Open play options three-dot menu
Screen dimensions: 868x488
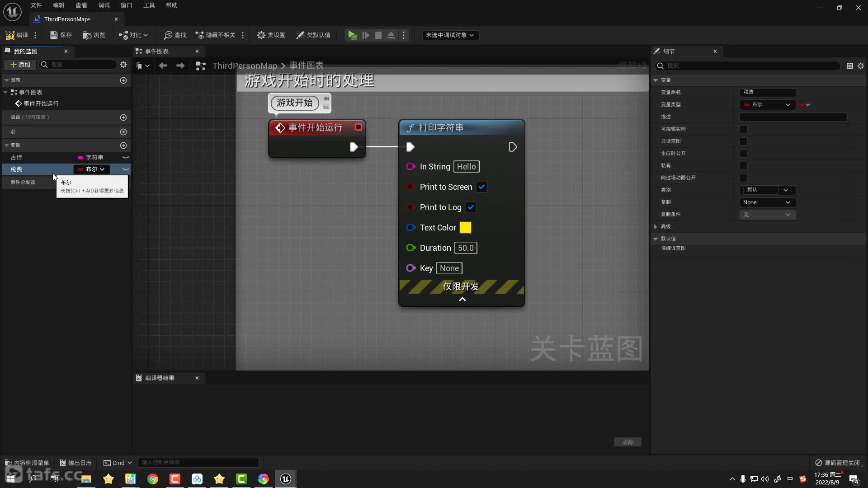coord(404,35)
